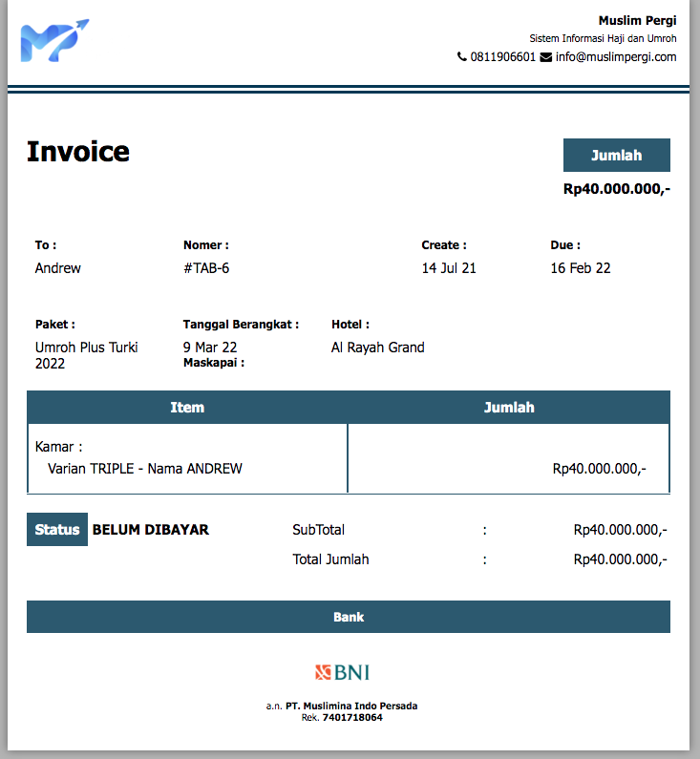Click the Jumlah box above the total
The height and width of the screenshot is (759, 700).
pos(616,156)
